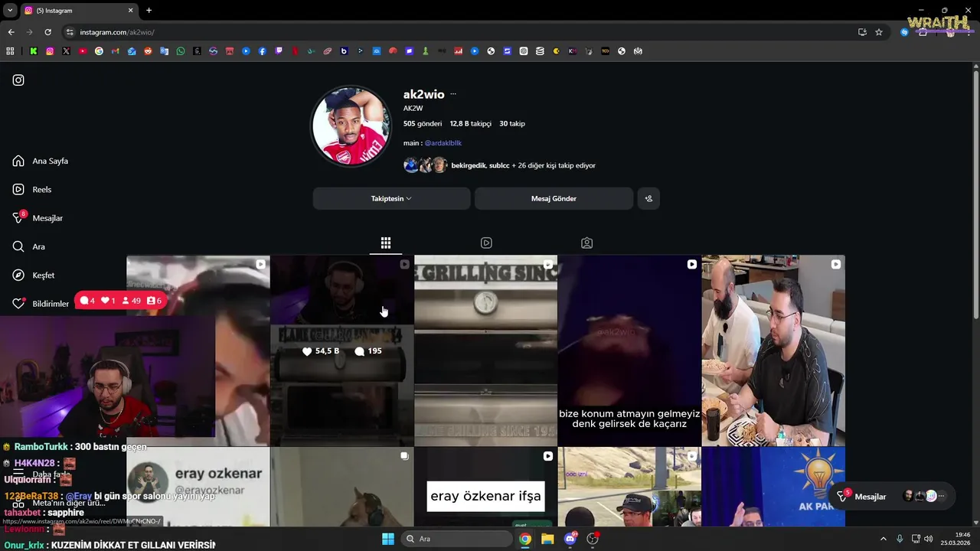
Task: Open the Windows Start menu
Action: tap(388, 539)
